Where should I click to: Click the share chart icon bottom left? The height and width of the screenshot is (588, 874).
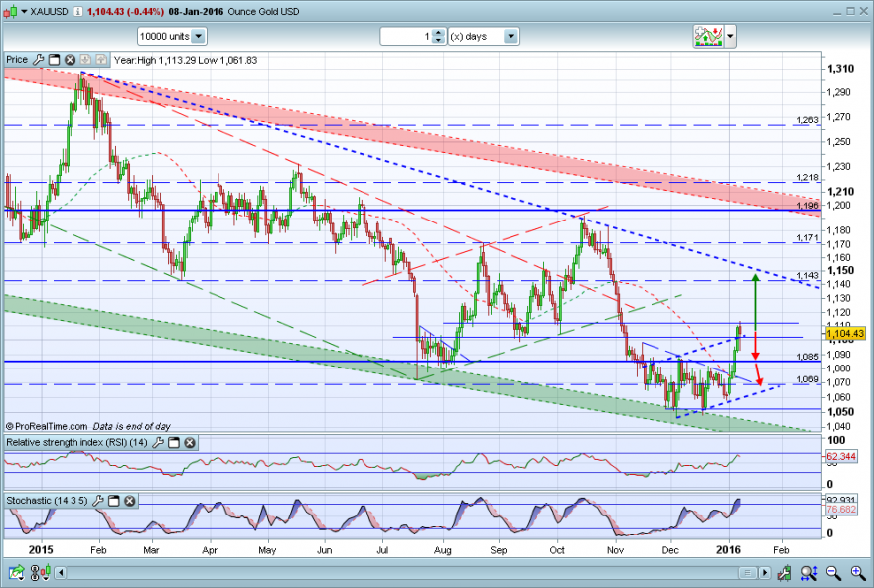(x=16, y=572)
